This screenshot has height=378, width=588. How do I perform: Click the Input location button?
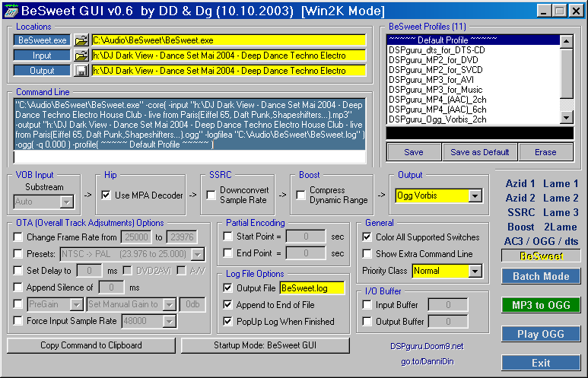42,56
